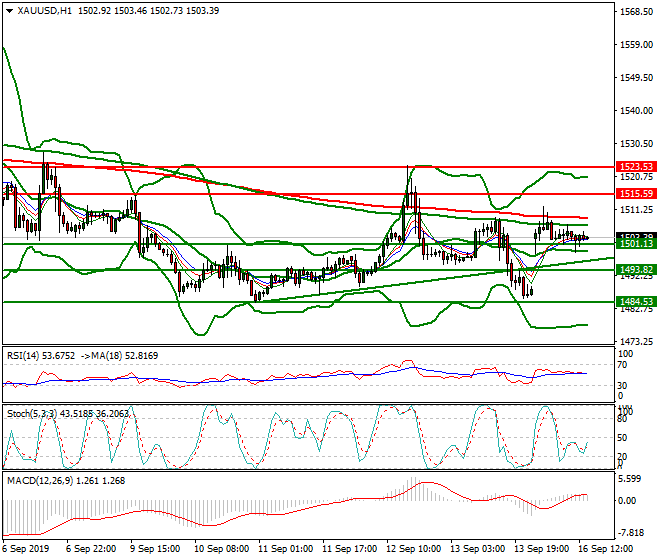Click the Stochastic scale level 20

tap(622, 457)
